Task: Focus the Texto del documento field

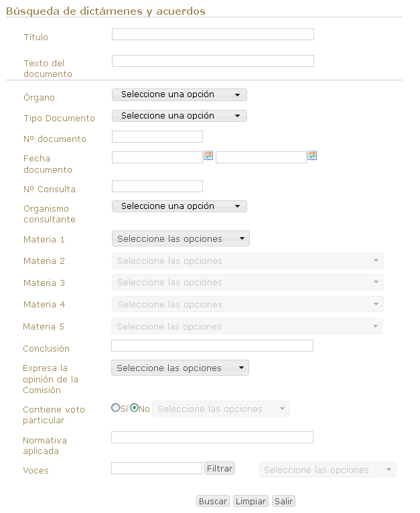Action: [x=213, y=61]
